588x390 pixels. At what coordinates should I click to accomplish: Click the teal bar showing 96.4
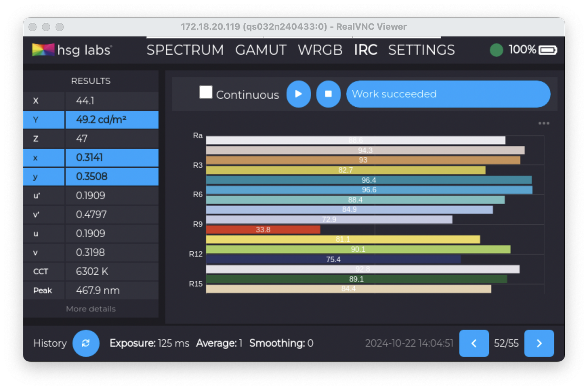coord(369,180)
